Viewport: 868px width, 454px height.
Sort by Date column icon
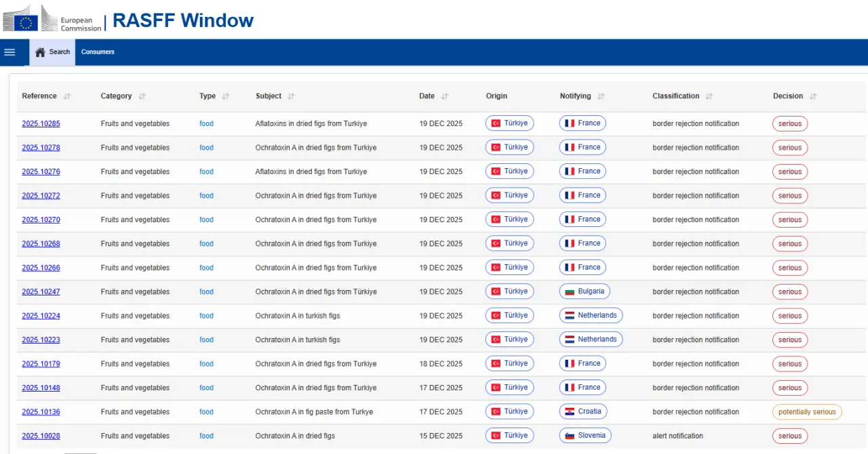[x=445, y=96]
